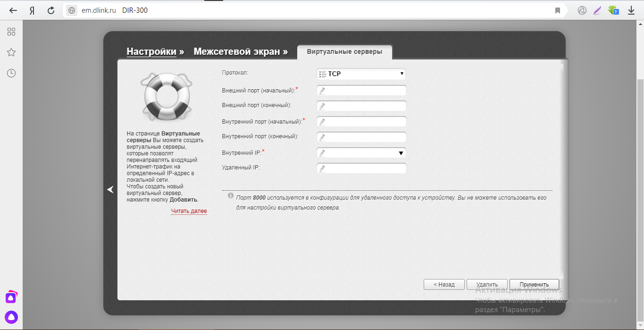Reload the page with refresh icon

click(51, 10)
